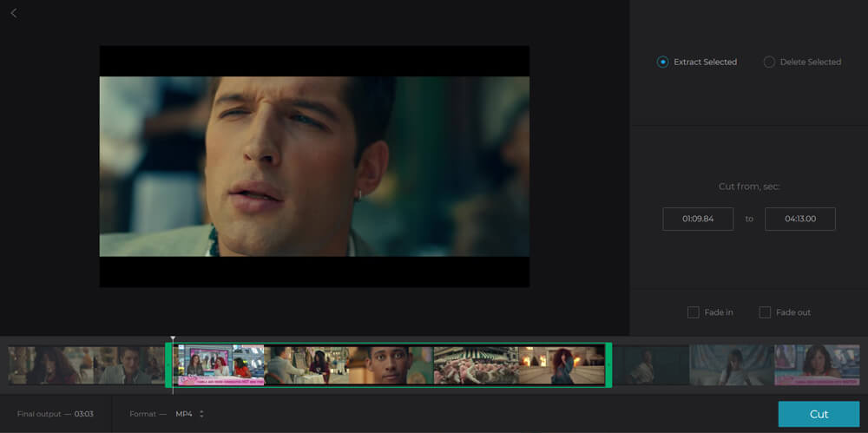Edit the cut start time 01:09.84

coord(698,219)
